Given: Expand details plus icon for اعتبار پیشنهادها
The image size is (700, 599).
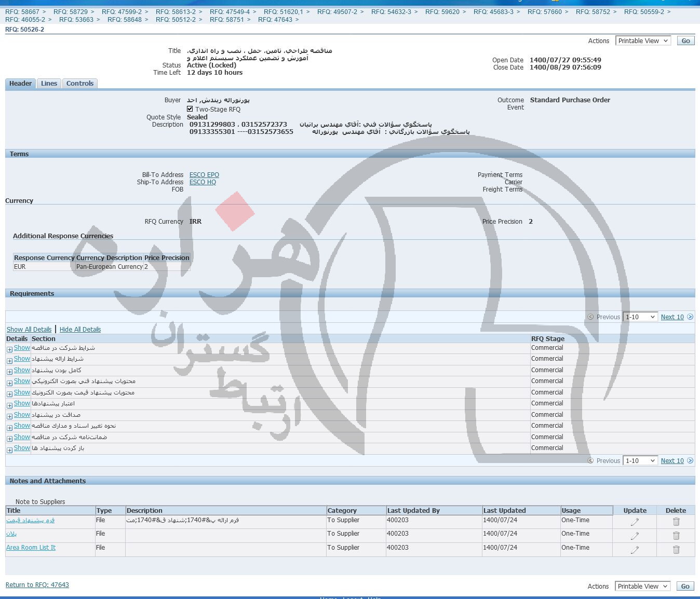Looking at the screenshot, I should tap(9, 405).
